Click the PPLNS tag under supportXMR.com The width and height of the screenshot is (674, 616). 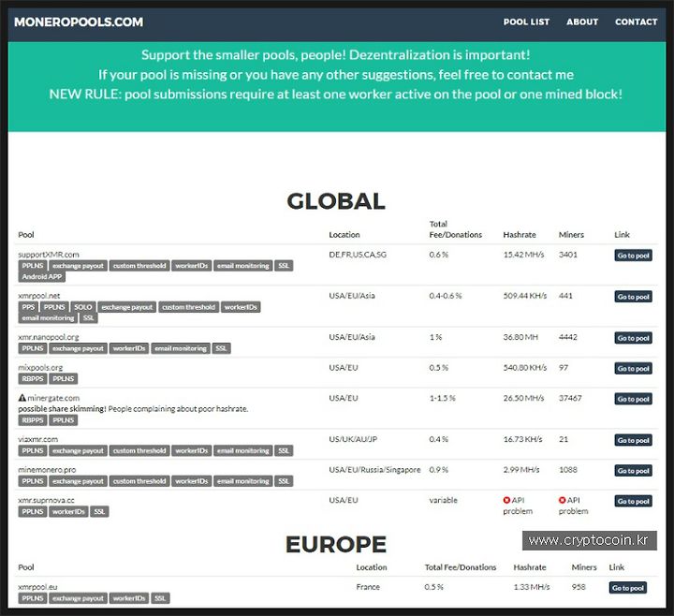pos(33,266)
